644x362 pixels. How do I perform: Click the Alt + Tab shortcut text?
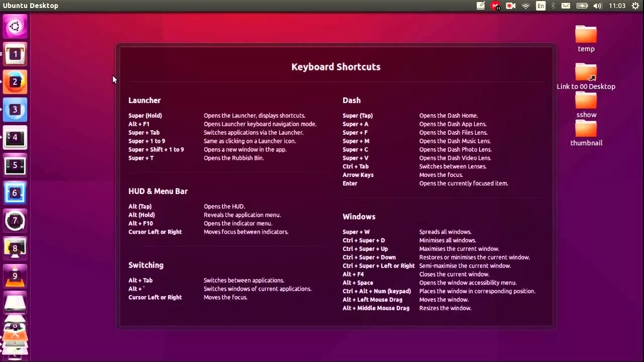pos(140,281)
